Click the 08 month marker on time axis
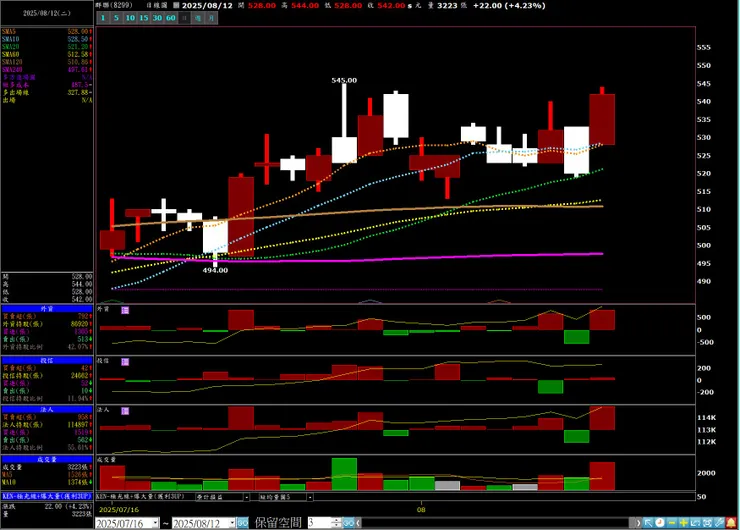The image size is (740, 530). click(421, 510)
